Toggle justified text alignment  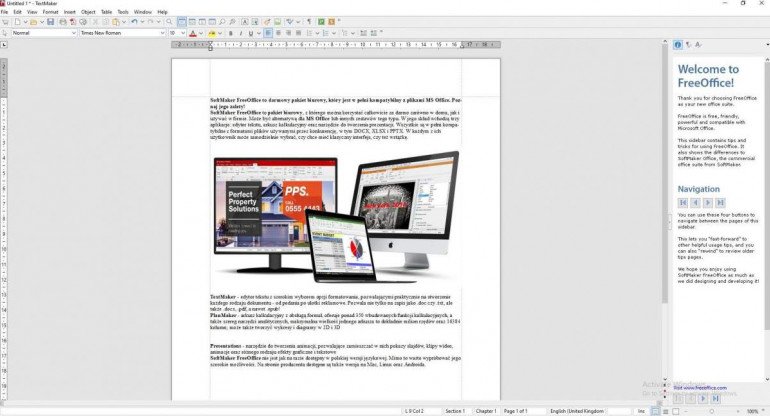tap(298, 33)
